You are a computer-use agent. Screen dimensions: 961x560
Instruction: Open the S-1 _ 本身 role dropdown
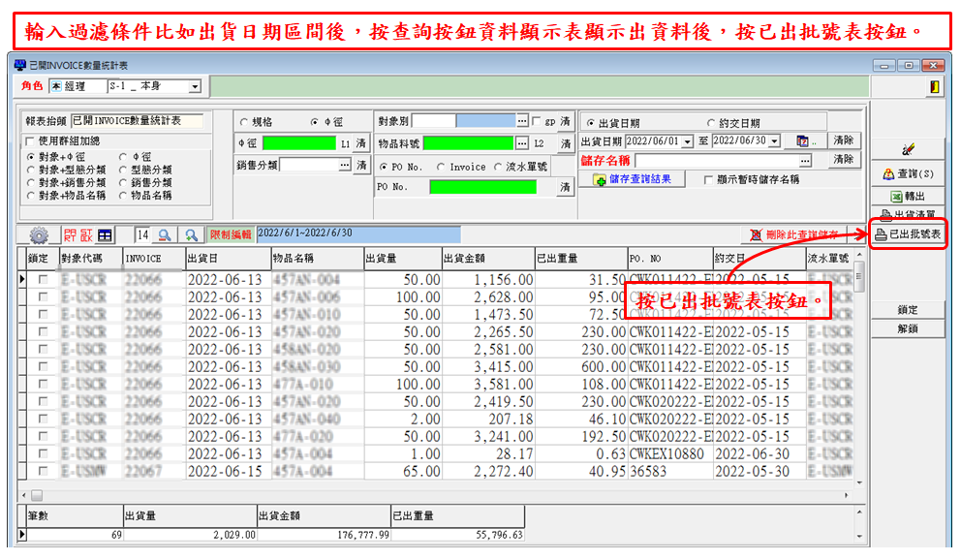(x=195, y=87)
